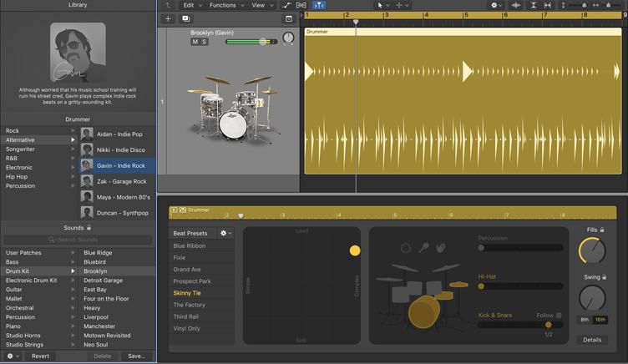Toggle the highlighted Catch playhead button
The height and width of the screenshot is (364, 628).
[319, 5]
